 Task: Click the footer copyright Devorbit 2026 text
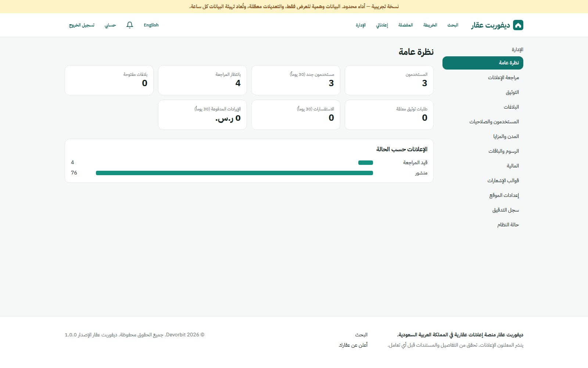tap(135, 335)
